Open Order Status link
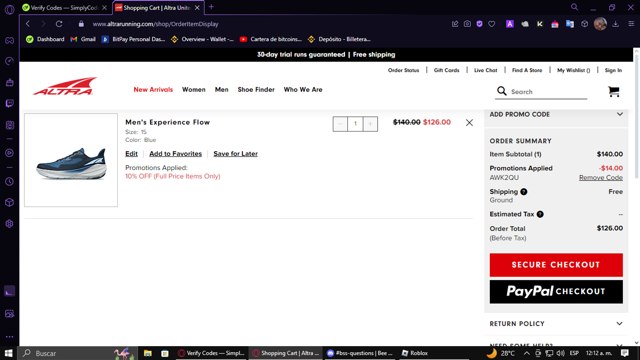The width and height of the screenshot is (640, 360). [x=403, y=70]
